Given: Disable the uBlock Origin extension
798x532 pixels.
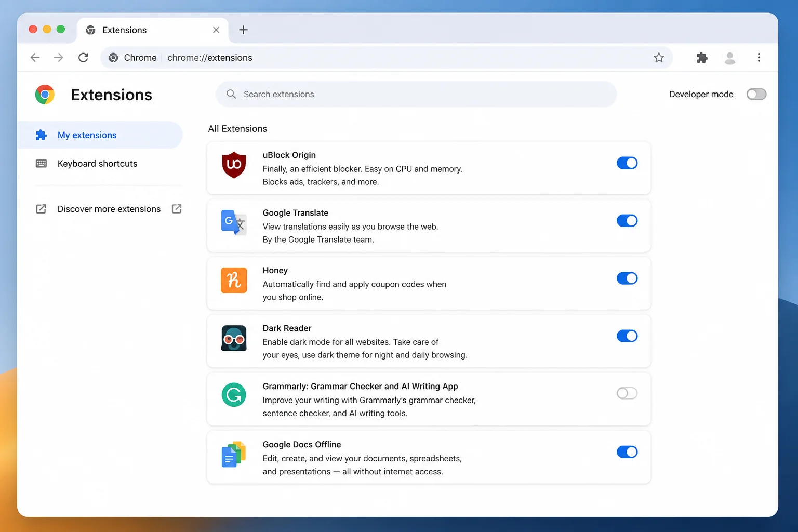Looking at the screenshot, I should [627, 163].
